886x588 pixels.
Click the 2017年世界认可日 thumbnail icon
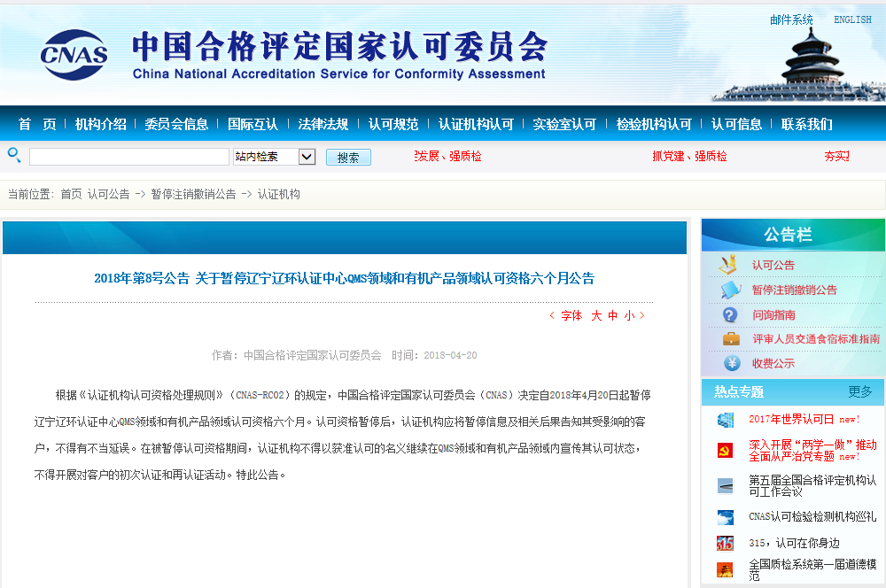click(x=725, y=420)
